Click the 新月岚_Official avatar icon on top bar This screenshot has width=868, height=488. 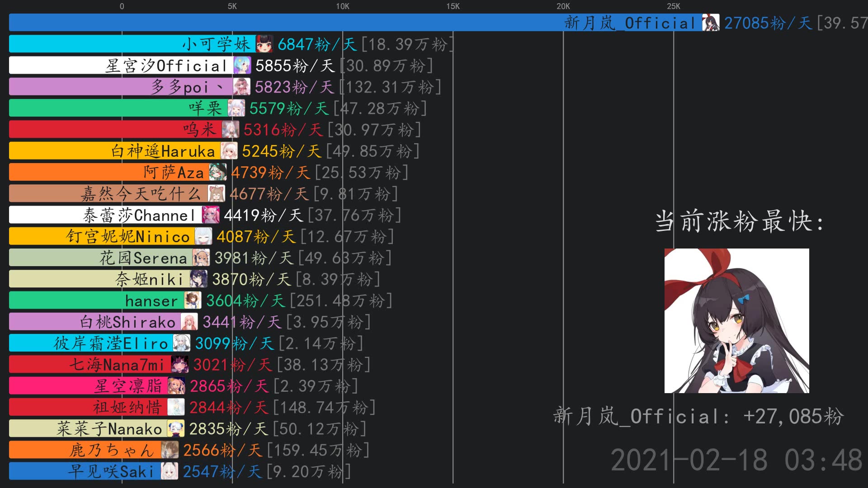[711, 23]
